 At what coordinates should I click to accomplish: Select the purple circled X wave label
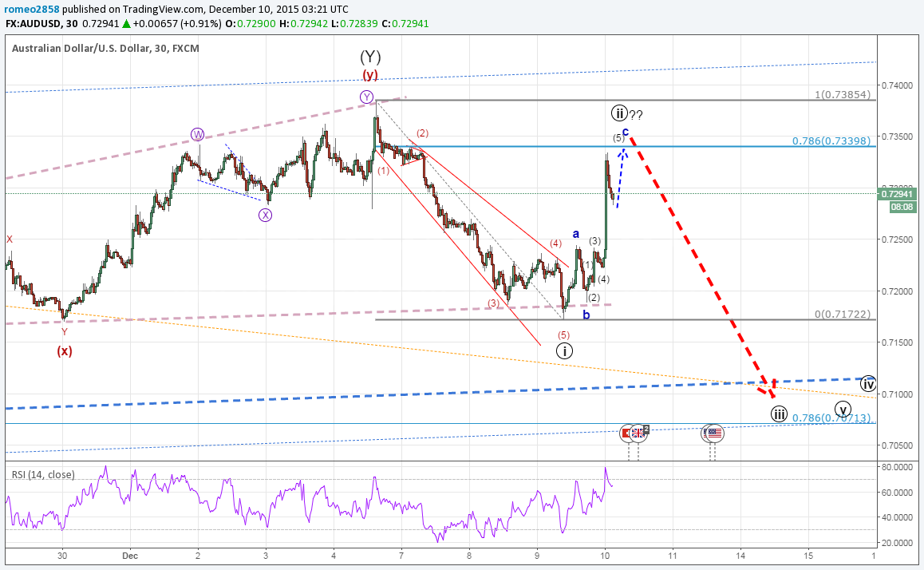coord(265,216)
